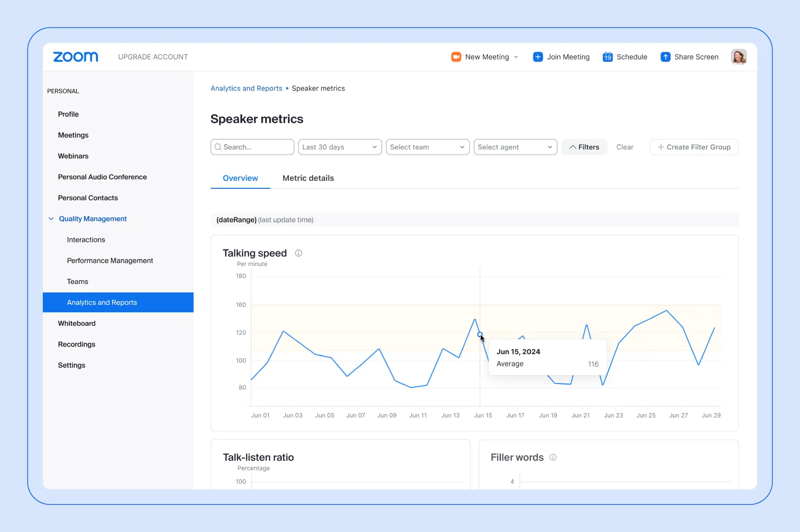The width and height of the screenshot is (800, 532).
Task: Click Create Filter Group
Action: pos(693,147)
